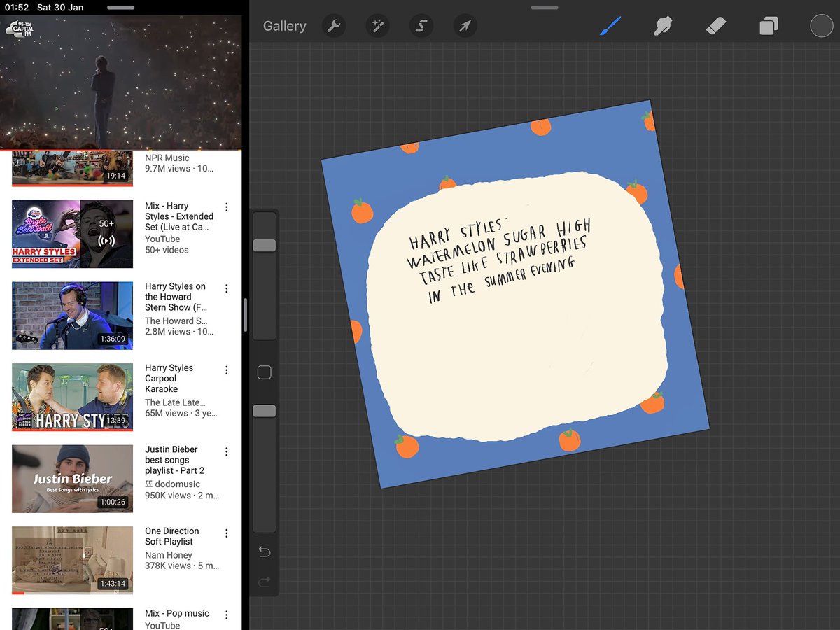Return to the Procreate Gallery
840x630 pixels.
coord(285,27)
